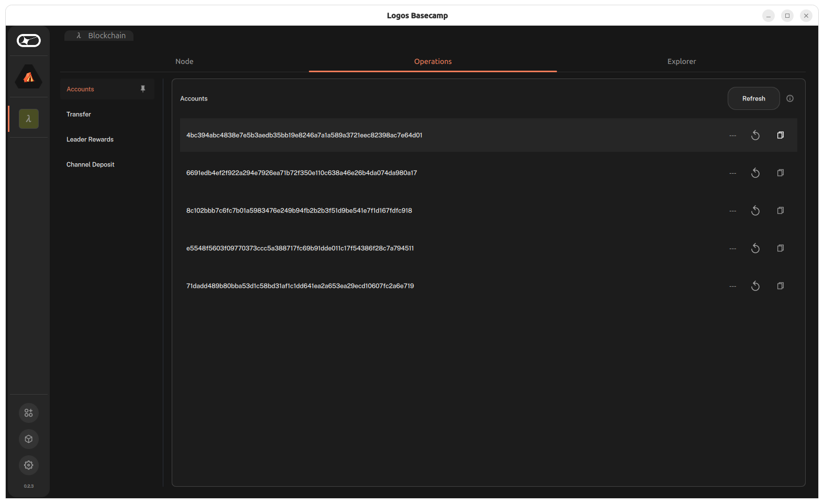Screen dimensions: 824x504
Task: Select account address 8c102bbb7c6fc7b01a5983476e249b94…
Action: tap(299, 210)
